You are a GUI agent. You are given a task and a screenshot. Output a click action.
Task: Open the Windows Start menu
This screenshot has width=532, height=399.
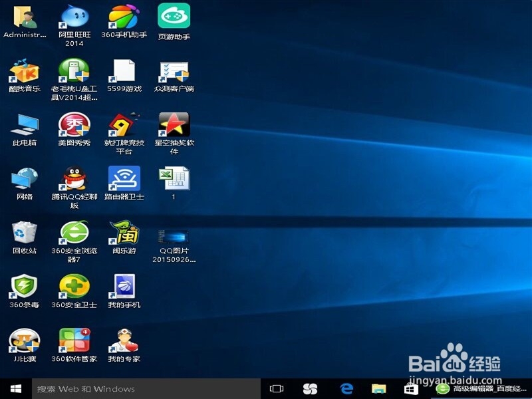[x=15, y=389]
